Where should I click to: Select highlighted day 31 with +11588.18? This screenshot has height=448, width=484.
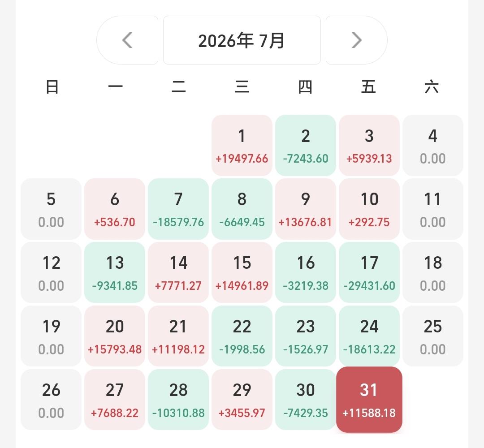(x=369, y=400)
